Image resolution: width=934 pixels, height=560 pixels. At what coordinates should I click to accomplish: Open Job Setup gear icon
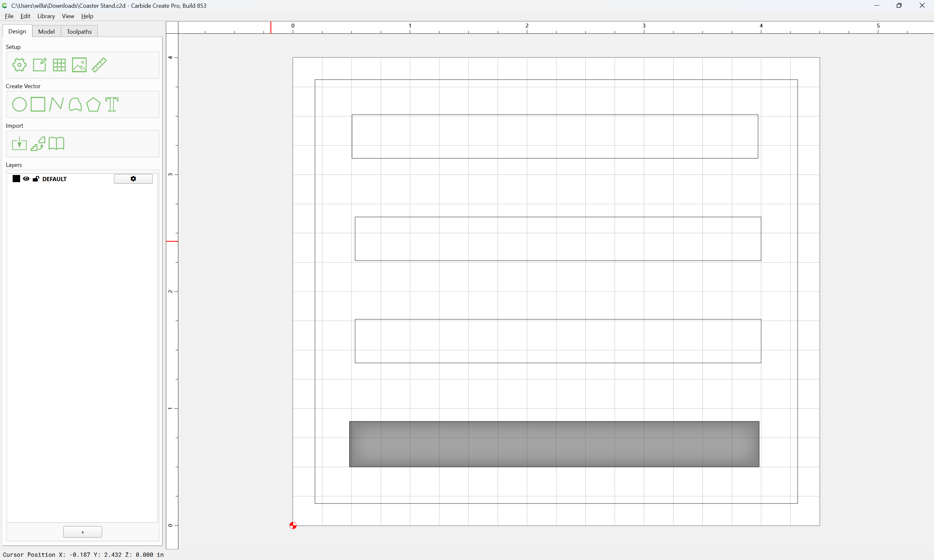(19, 65)
